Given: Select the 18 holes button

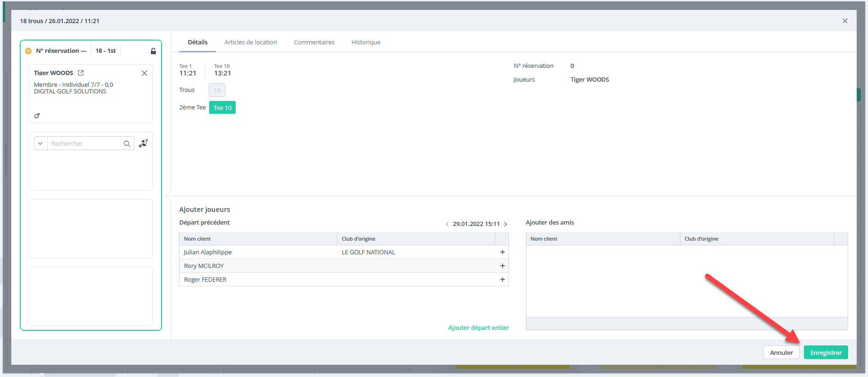Looking at the screenshot, I should pyautogui.click(x=217, y=90).
